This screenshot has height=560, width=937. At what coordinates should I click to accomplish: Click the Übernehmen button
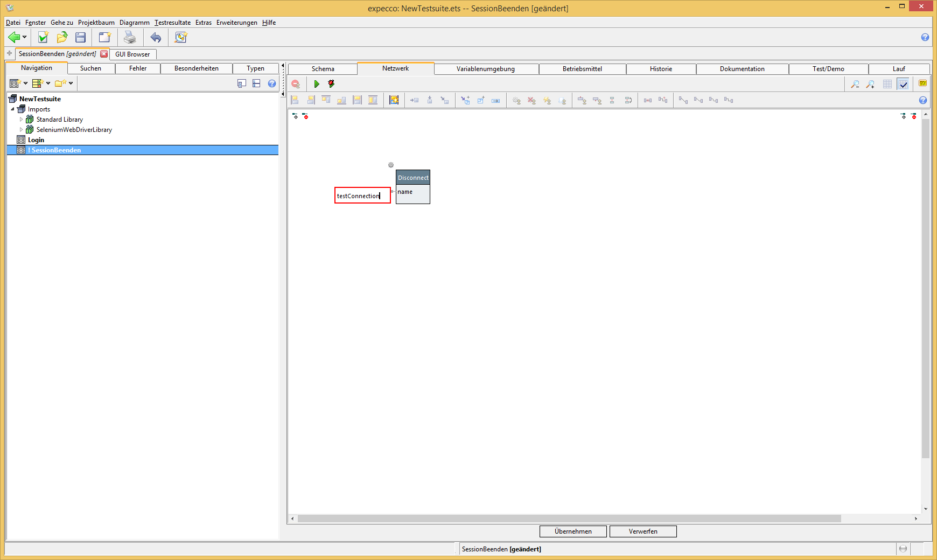pyautogui.click(x=573, y=531)
